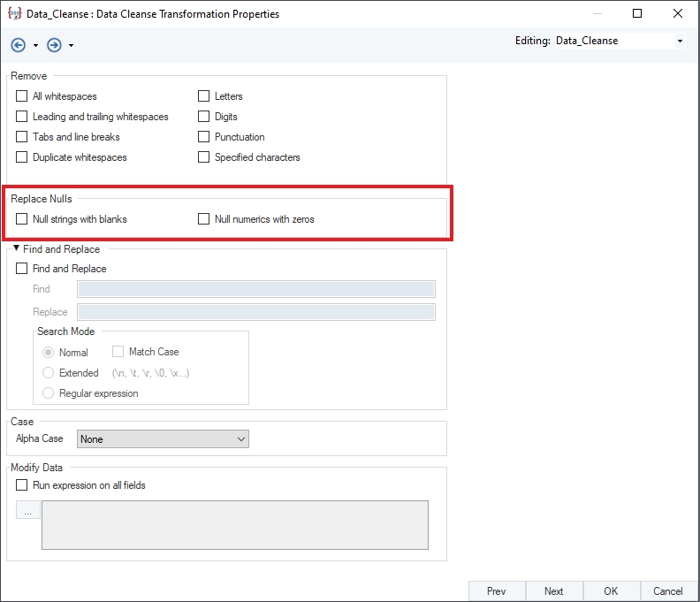Viewport: 700px width, 602px height.
Task: Enable All whitespaces removal
Action: tap(22, 96)
